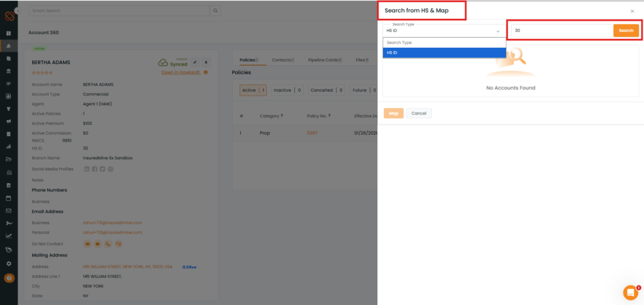
Task: Switch to the Contacts tab
Action: (x=282, y=60)
